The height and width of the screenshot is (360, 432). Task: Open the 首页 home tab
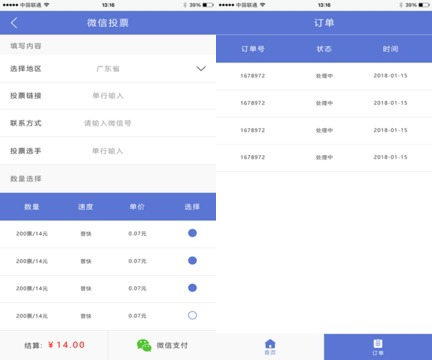[270, 347]
